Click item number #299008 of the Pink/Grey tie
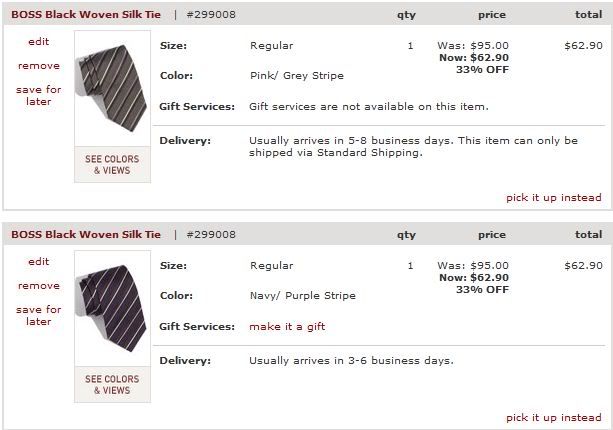613x430 pixels. (x=211, y=15)
